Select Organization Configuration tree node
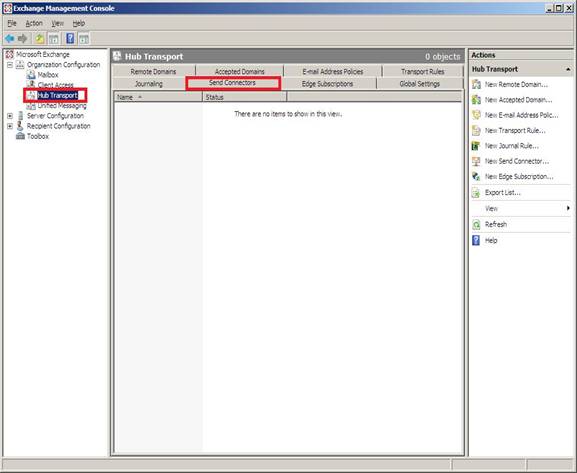Viewport: 577px width, 473px height. tap(63, 65)
